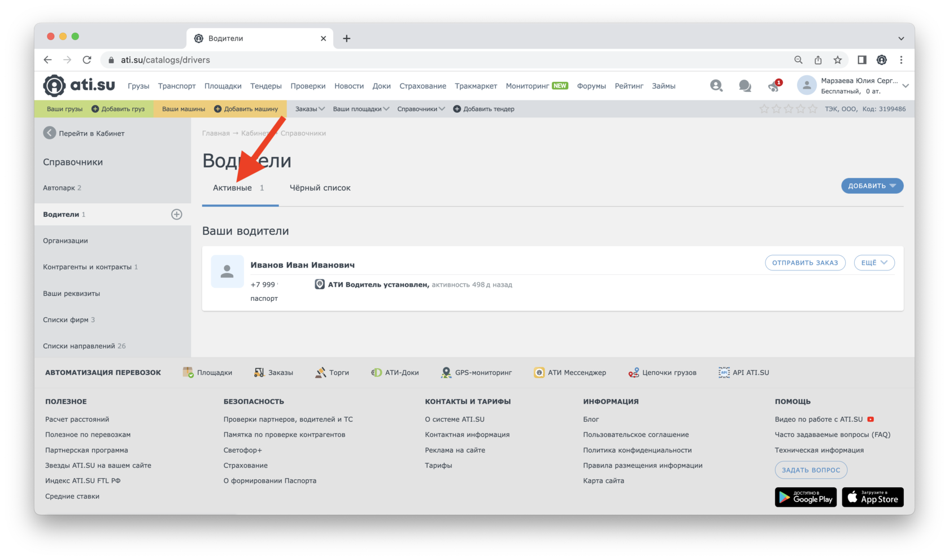Open Ваши машины link
This screenshot has width=949, height=560.
click(x=184, y=109)
